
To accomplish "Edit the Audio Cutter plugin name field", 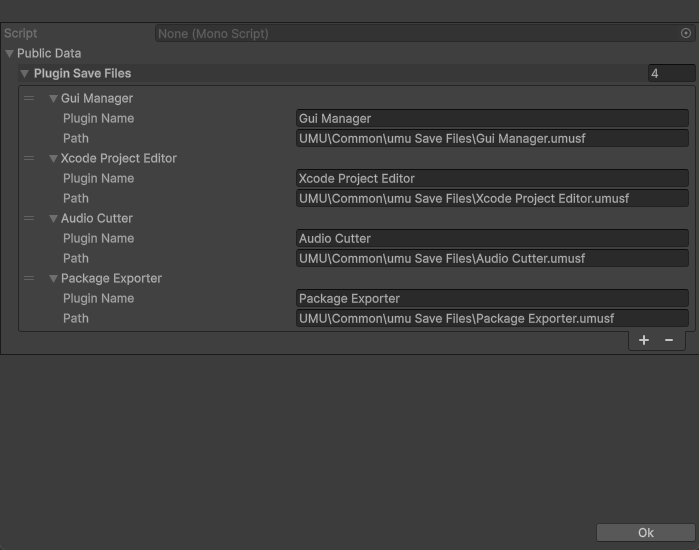I will pyautogui.click(x=492, y=238).
